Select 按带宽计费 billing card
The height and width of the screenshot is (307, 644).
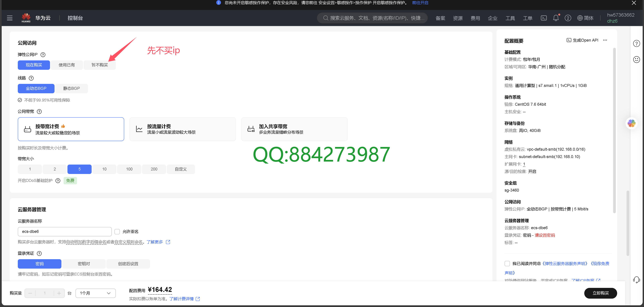pyautogui.click(x=71, y=129)
